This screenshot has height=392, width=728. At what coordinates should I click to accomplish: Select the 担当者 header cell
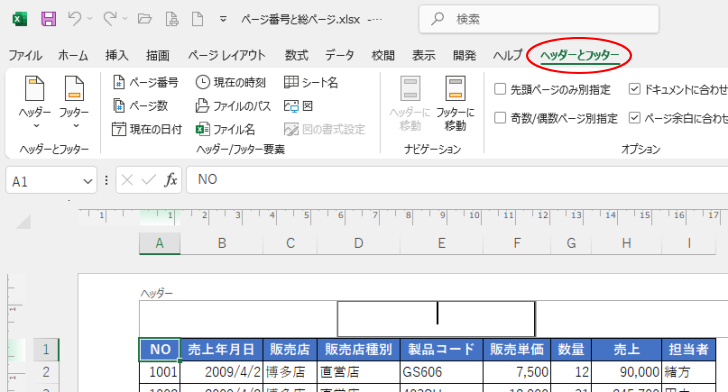688,349
